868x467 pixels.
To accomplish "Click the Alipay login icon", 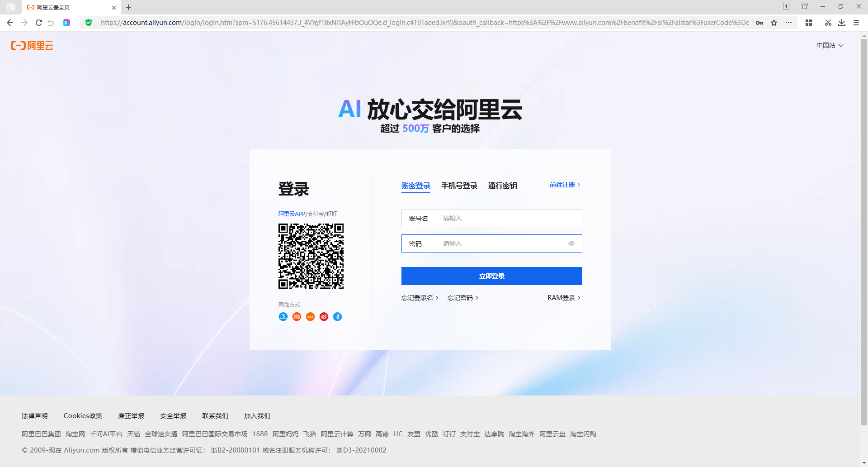I will coord(283,317).
